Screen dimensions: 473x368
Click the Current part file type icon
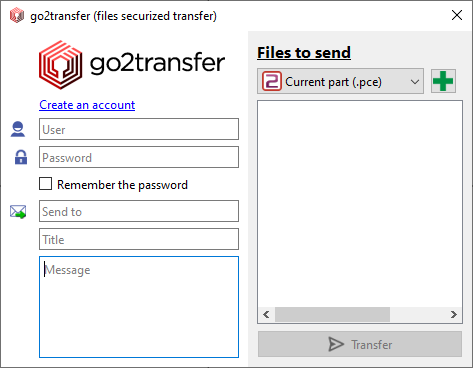(272, 81)
